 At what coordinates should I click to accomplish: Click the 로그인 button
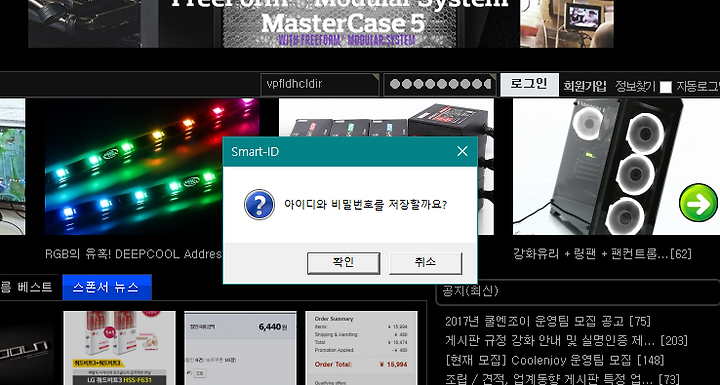coord(529,85)
